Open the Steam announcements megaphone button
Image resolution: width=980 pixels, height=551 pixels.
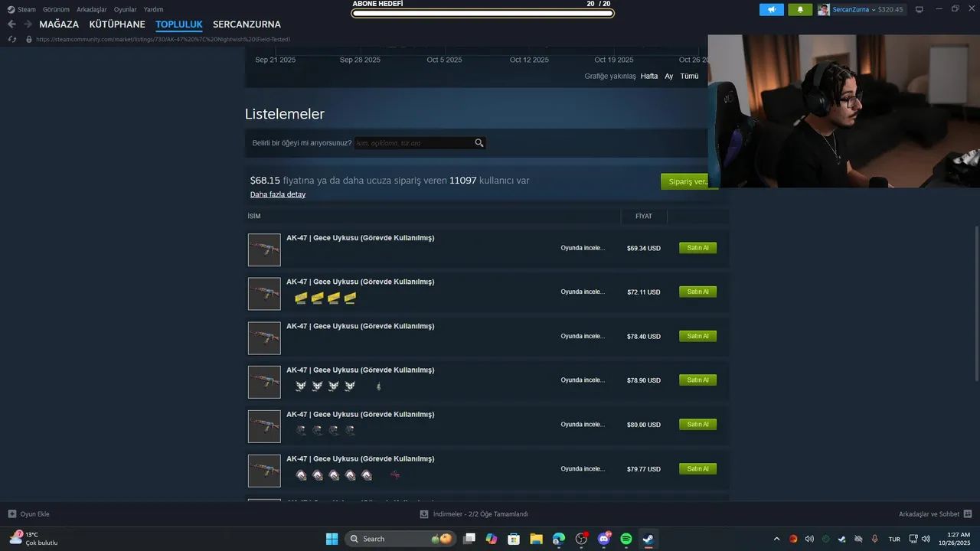[x=772, y=9]
